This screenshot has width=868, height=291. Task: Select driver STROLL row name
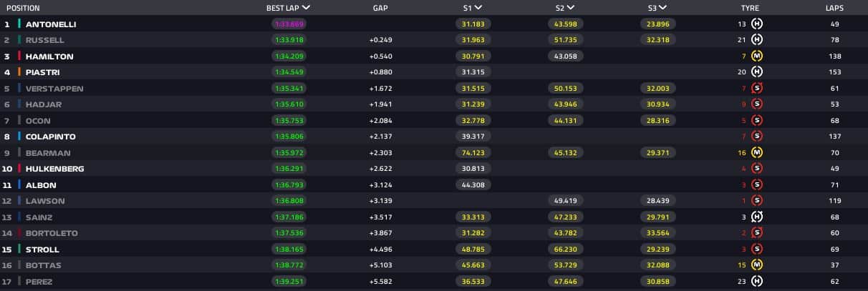42,249
